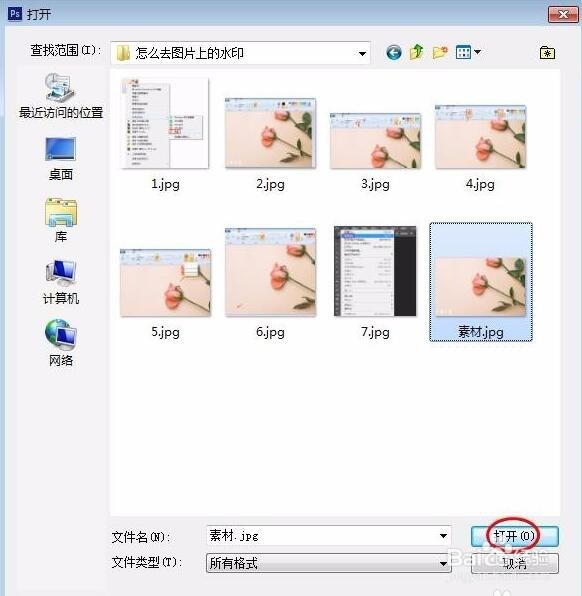Open the file type (文件类型) dropdown
Image resolution: width=582 pixels, height=596 pixels.
328,563
